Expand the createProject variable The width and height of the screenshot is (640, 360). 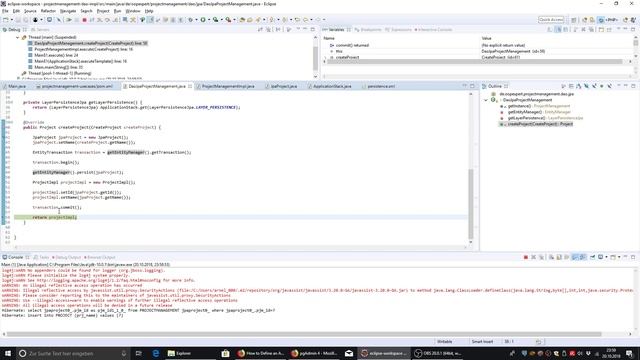coord(326,58)
